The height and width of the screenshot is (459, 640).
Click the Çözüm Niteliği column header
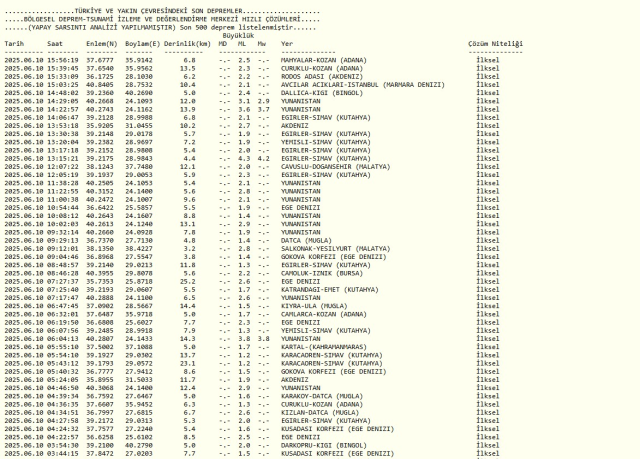tap(495, 44)
